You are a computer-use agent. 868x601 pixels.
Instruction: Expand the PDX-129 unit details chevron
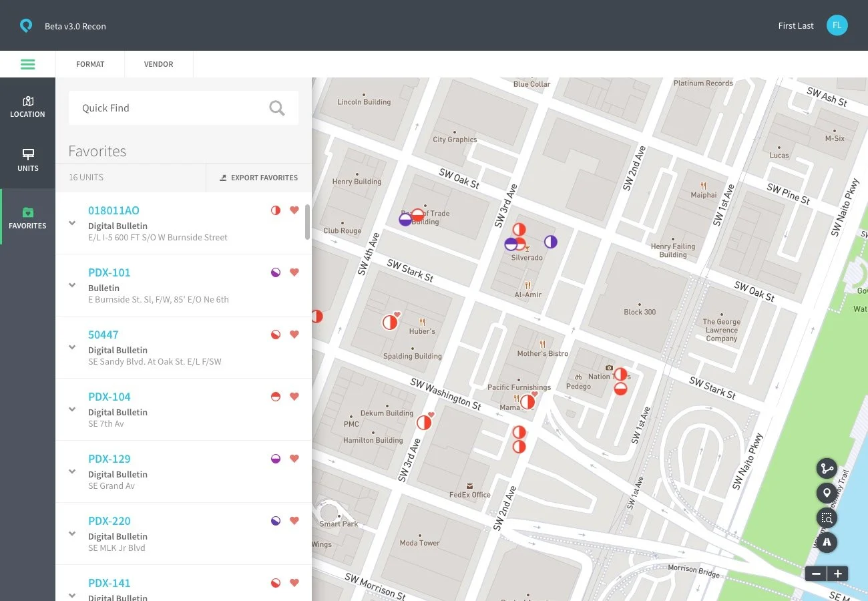click(x=72, y=471)
